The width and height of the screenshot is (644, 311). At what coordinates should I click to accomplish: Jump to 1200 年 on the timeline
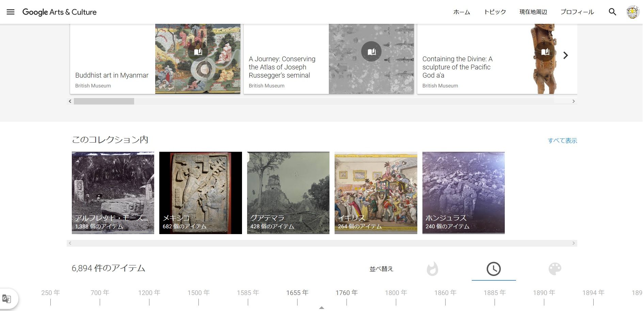(149, 293)
